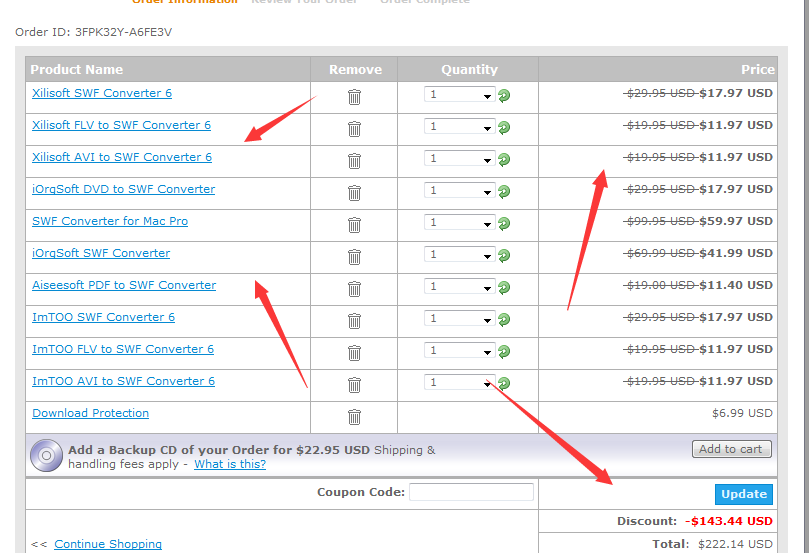The width and height of the screenshot is (809, 553).
Task: Select quantity for ImTOO SWF Converter 6
Action: 460,318
